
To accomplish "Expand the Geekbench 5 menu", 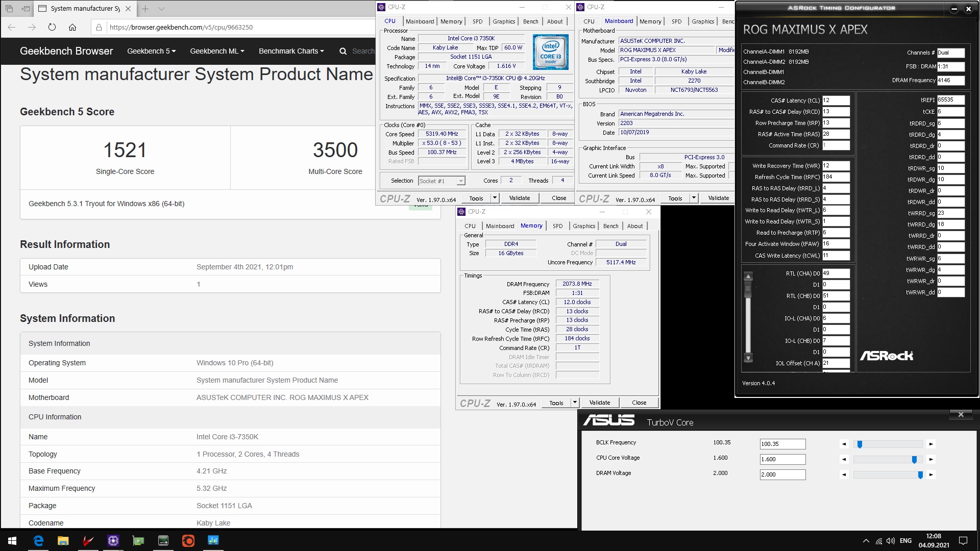I will point(151,51).
